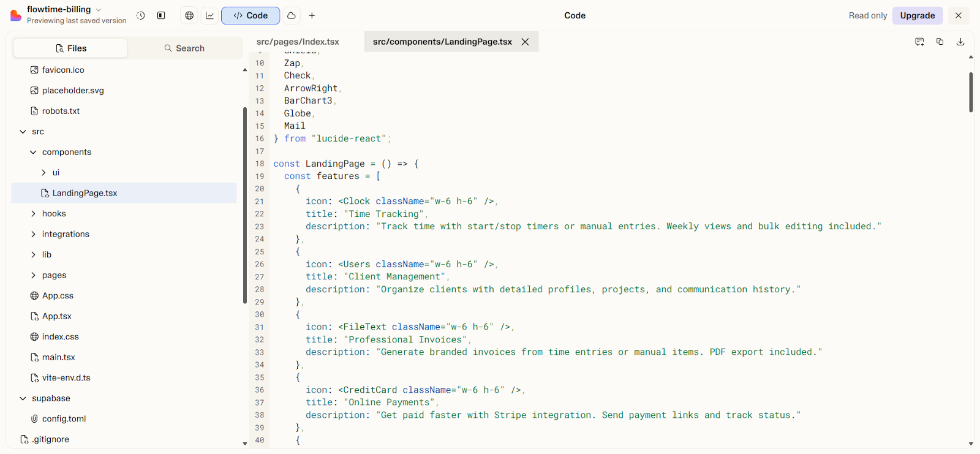Click the Upgrade button
The width and height of the screenshot is (980, 454).
[917, 15]
